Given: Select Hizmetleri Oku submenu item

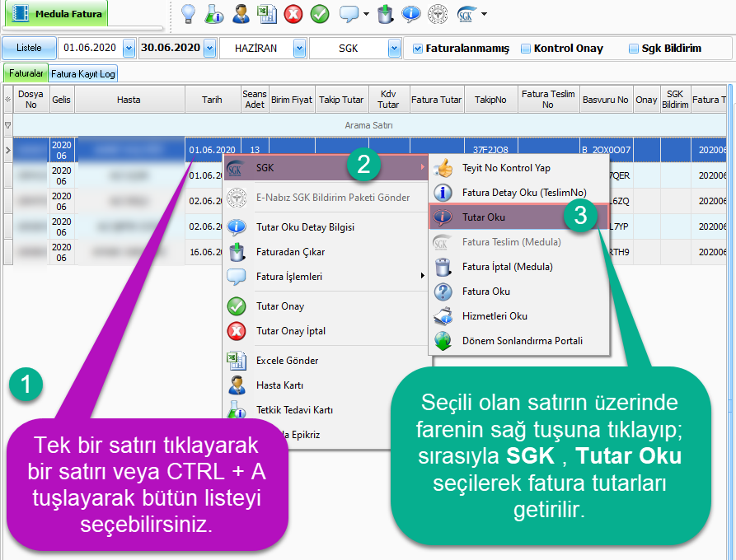Looking at the screenshot, I should pos(518,316).
